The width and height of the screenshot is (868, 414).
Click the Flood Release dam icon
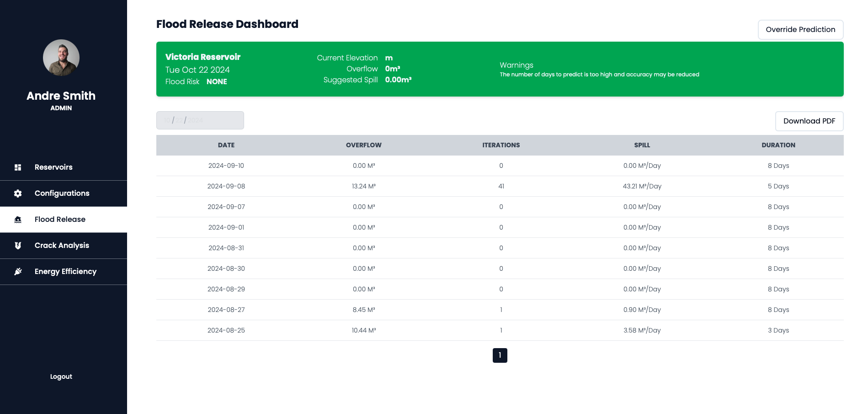click(18, 220)
